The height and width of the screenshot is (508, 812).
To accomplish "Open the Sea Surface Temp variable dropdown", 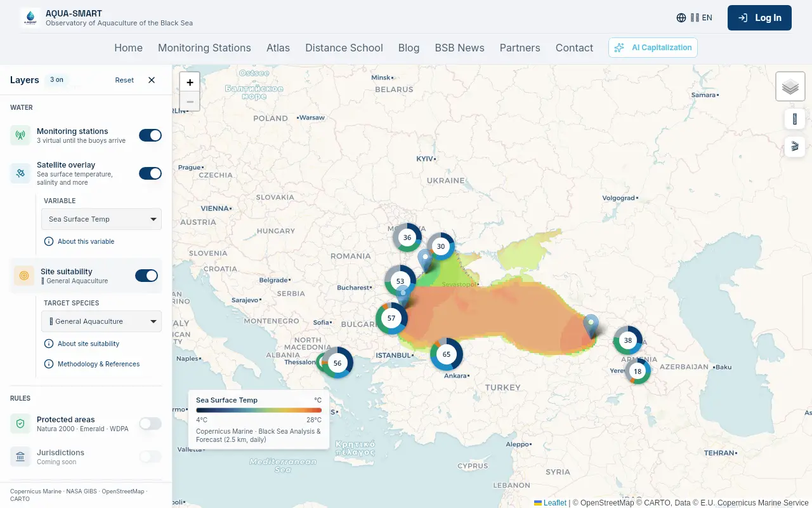I will (102, 219).
